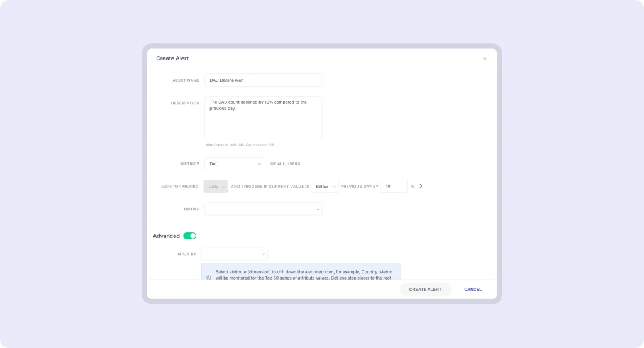
Task: Open the Metrics dropdown showing DAU
Action: click(234, 163)
